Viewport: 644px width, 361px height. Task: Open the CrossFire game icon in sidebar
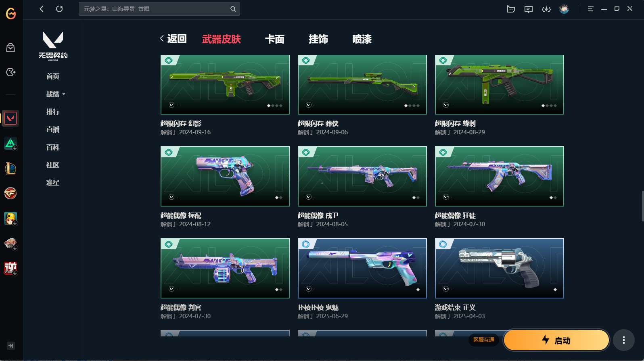[10, 193]
